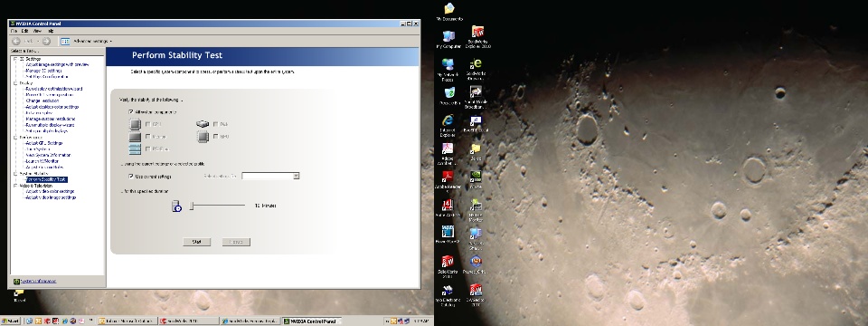The height and width of the screenshot is (326, 868).
Task: Open the NVIDIA desktop shortcut icon
Action: pyautogui.click(x=476, y=177)
